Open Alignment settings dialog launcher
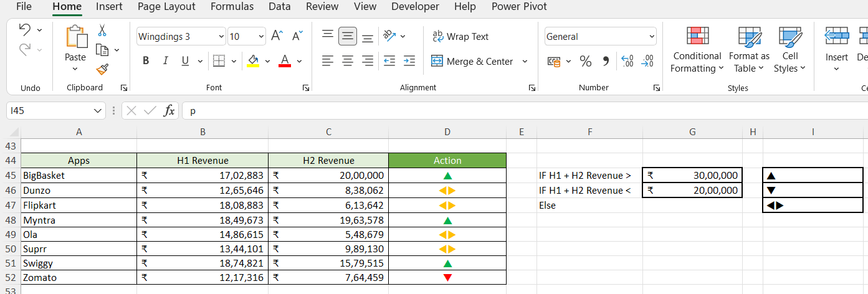 532,88
